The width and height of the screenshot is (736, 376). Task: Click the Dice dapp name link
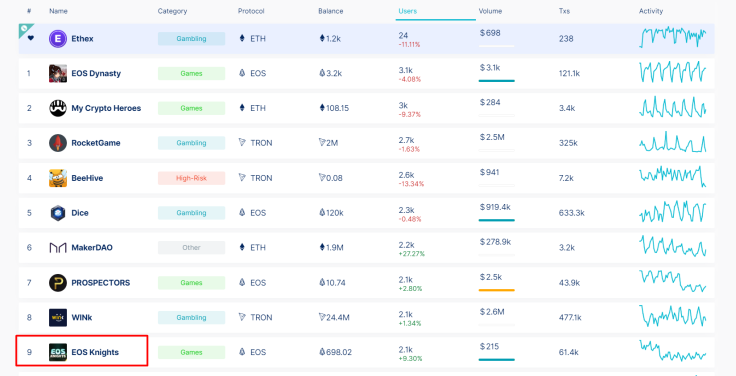80,213
